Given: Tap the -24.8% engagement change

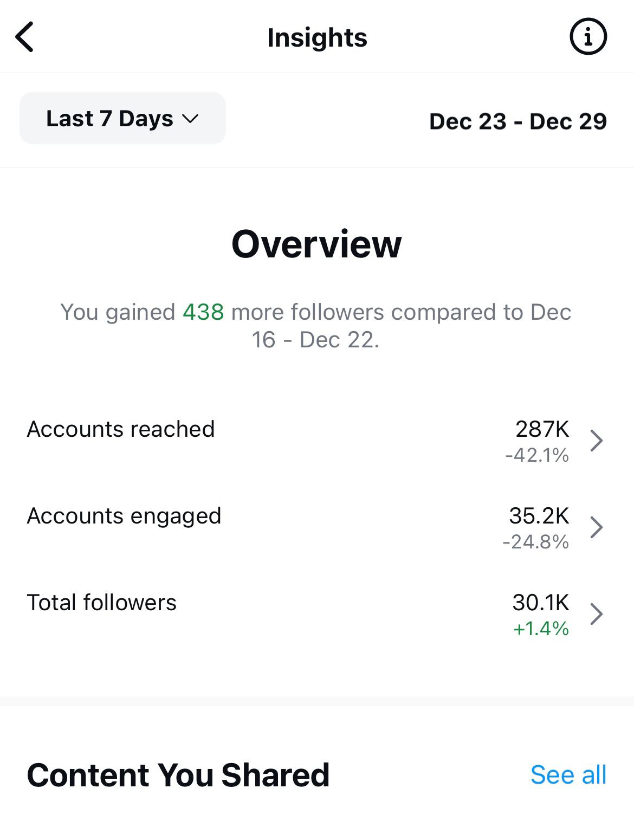Looking at the screenshot, I should [x=536, y=542].
